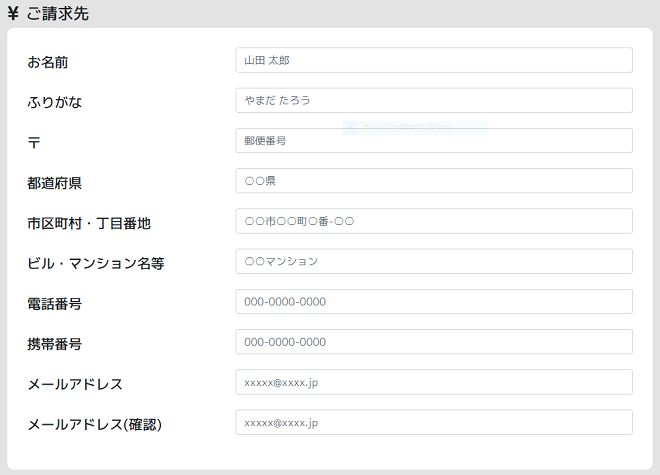
Task: Click the 携帯番号 mobile number input
Action: (433, 342)
